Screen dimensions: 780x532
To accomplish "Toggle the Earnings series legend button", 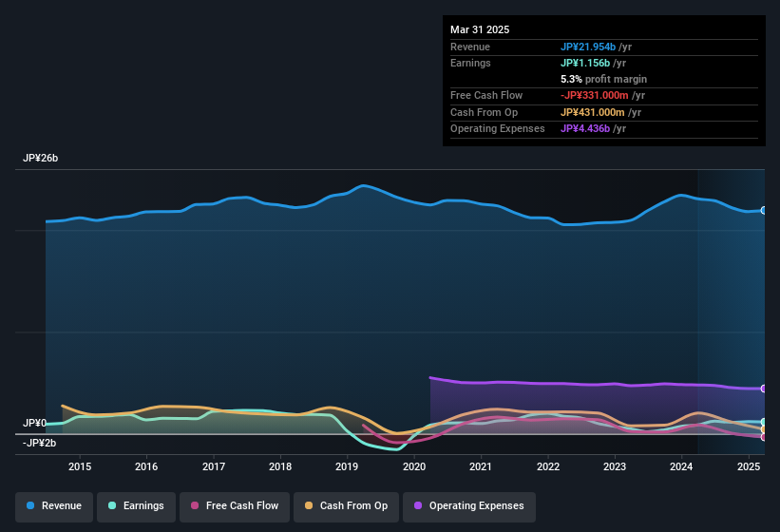I will (x=136, y=506).
